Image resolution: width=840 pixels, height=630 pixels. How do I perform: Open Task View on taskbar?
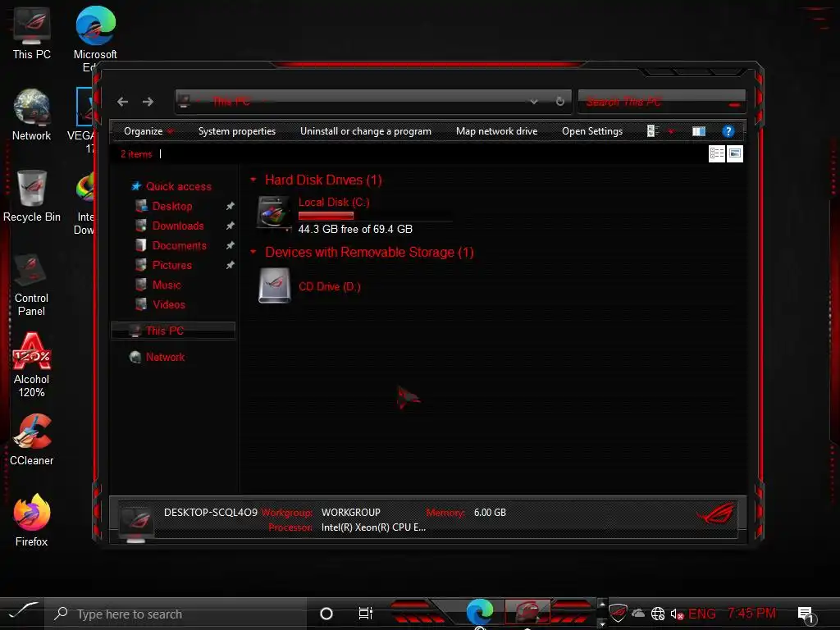pyautogui.click(x=365, y=614)
